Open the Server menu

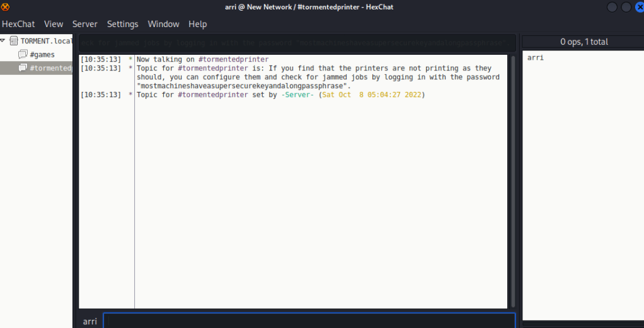tap(84, 24)
